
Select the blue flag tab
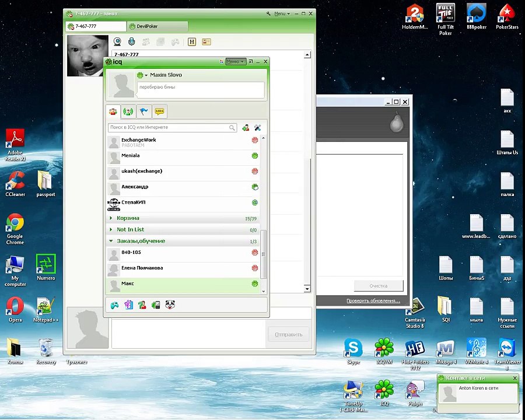144,111
